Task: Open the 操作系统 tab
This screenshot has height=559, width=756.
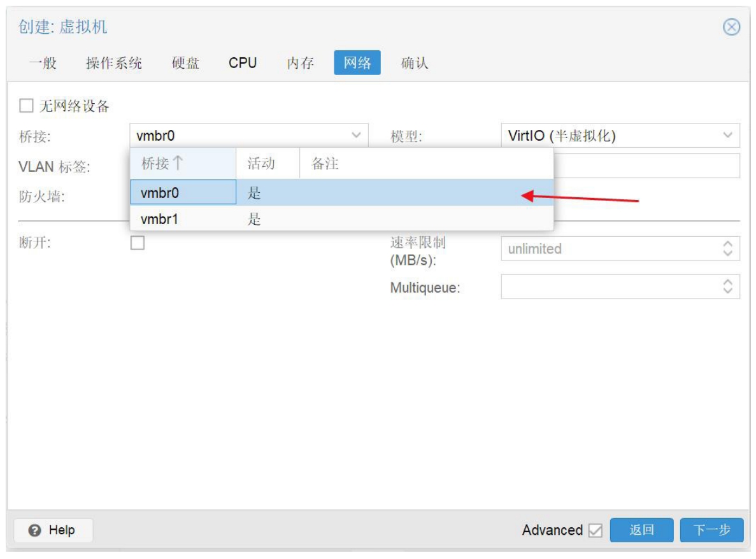Action: [x=114, y=63]
